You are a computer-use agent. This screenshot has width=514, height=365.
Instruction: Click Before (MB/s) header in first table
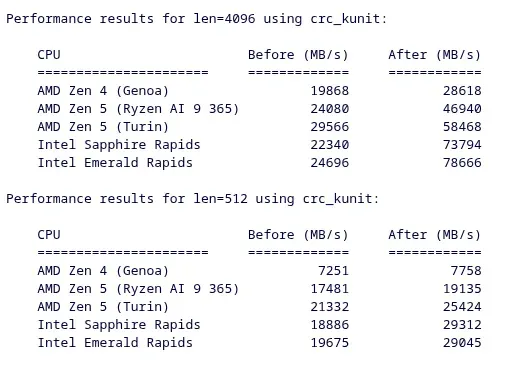(298, 55)
